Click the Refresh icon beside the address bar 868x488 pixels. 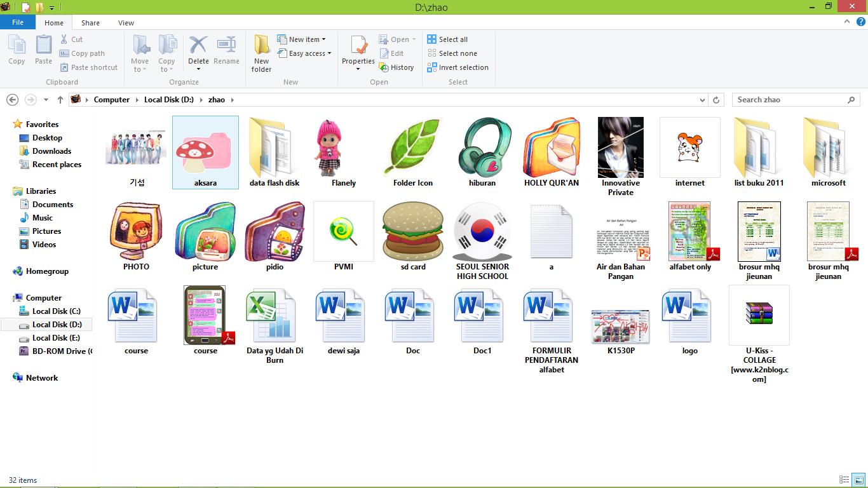(x=717, y=100)
